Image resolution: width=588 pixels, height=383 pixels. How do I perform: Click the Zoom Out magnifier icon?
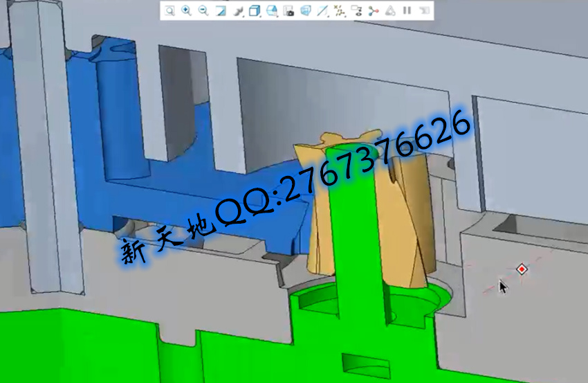(x=203, y=10)
